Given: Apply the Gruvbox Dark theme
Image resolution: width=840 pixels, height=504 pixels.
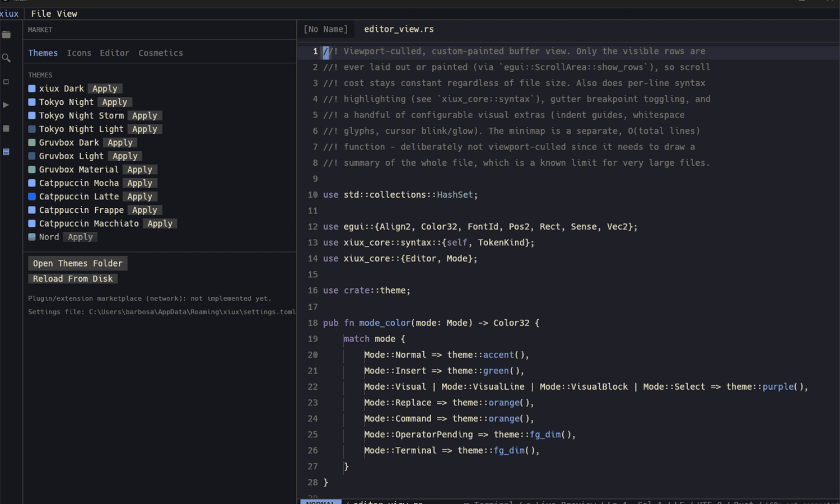Looking at the screenshot, I should (120, 142).
